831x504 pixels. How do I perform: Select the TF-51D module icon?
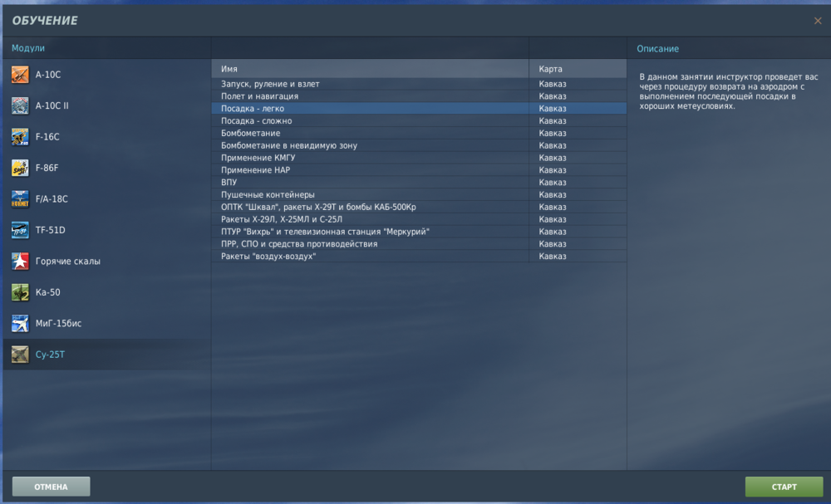pos(20,230)
